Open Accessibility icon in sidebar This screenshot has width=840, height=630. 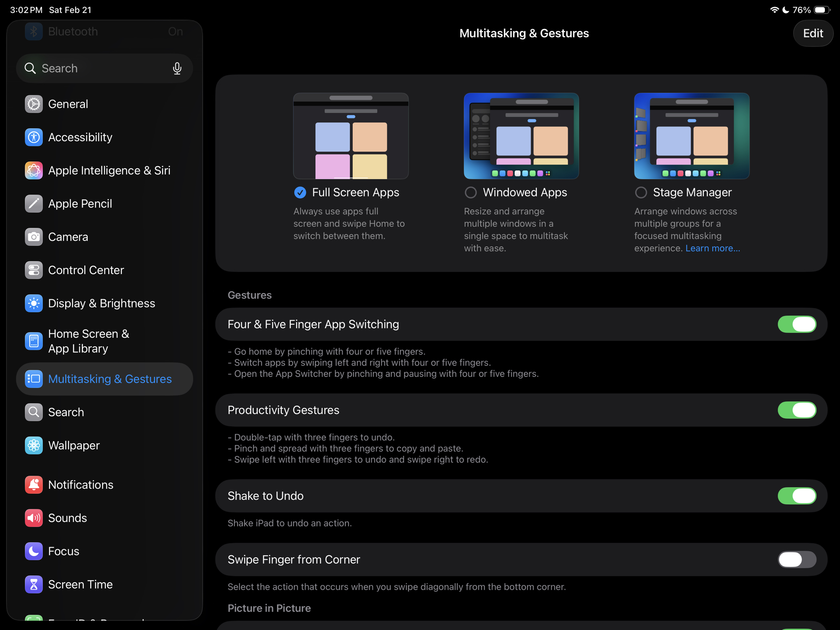click(34, 137)
